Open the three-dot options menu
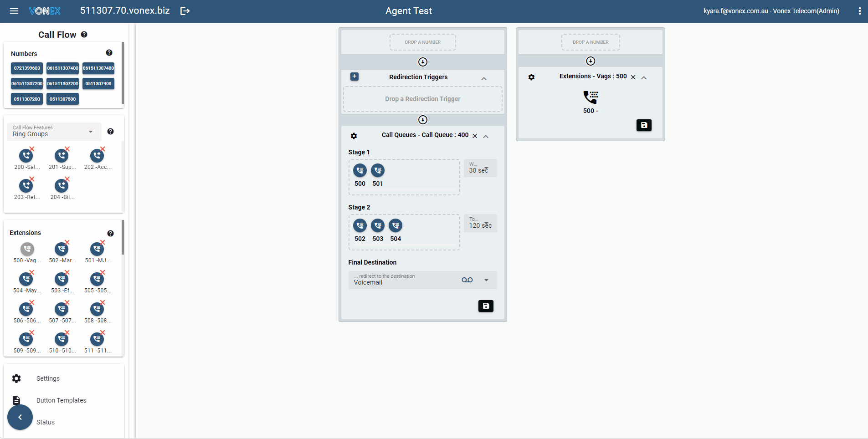The height and width of the screenshot is (439, 868). pos(859,11)
